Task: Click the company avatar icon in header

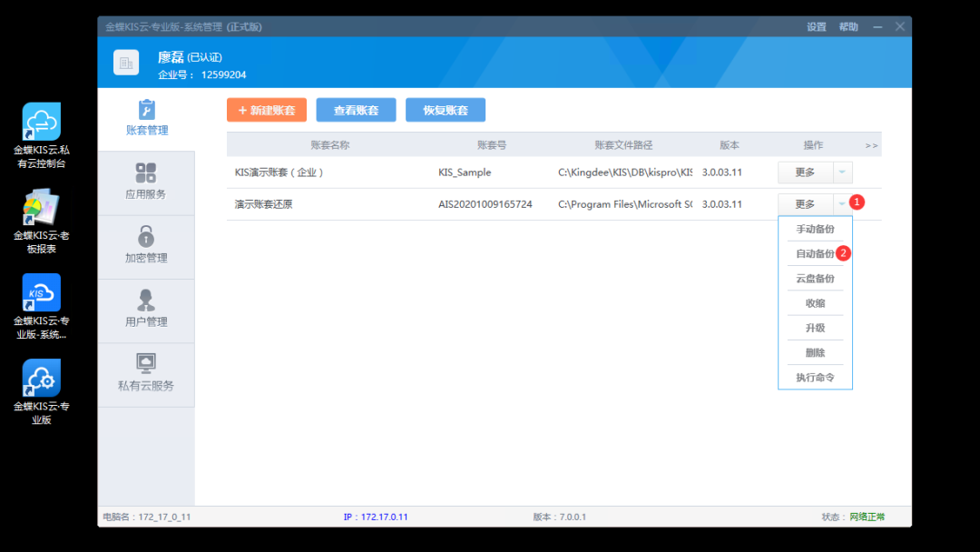Action: [x=126, y=63]
